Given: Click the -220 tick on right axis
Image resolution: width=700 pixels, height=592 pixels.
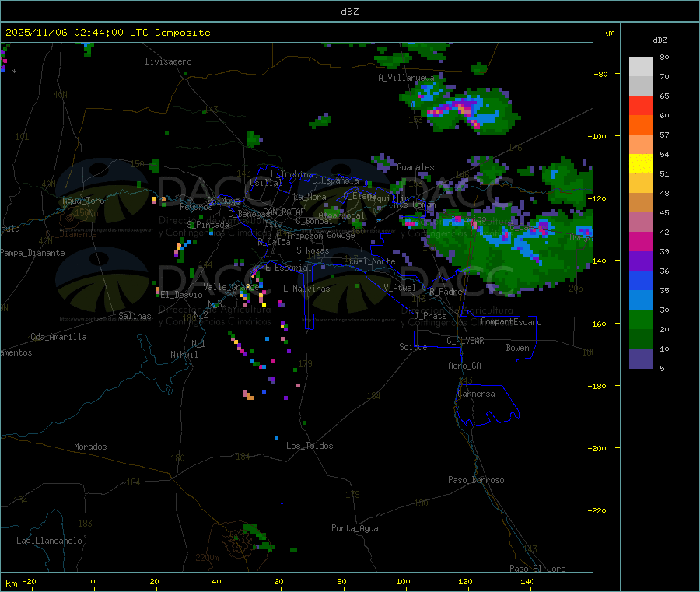Looking at the screenshot, I should 598,511.
